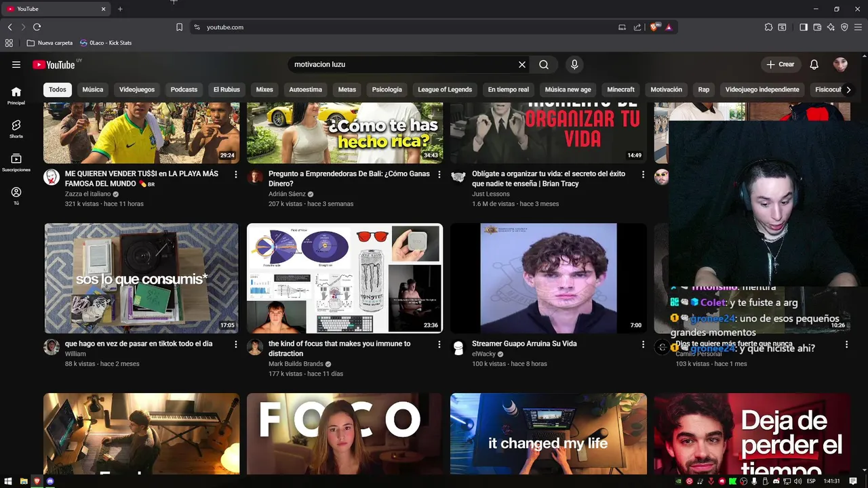Go back in browser
Viewport: 868px width, 488px height.
(9, 27)
